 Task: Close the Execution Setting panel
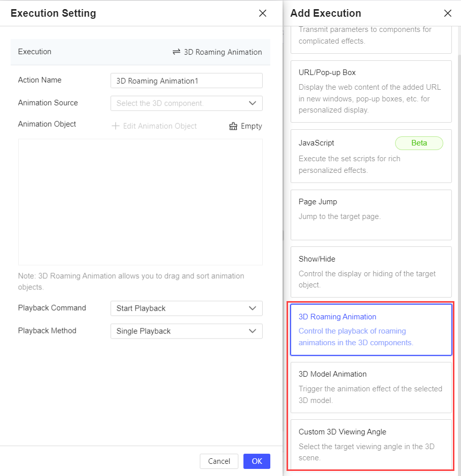click(263, 14)
